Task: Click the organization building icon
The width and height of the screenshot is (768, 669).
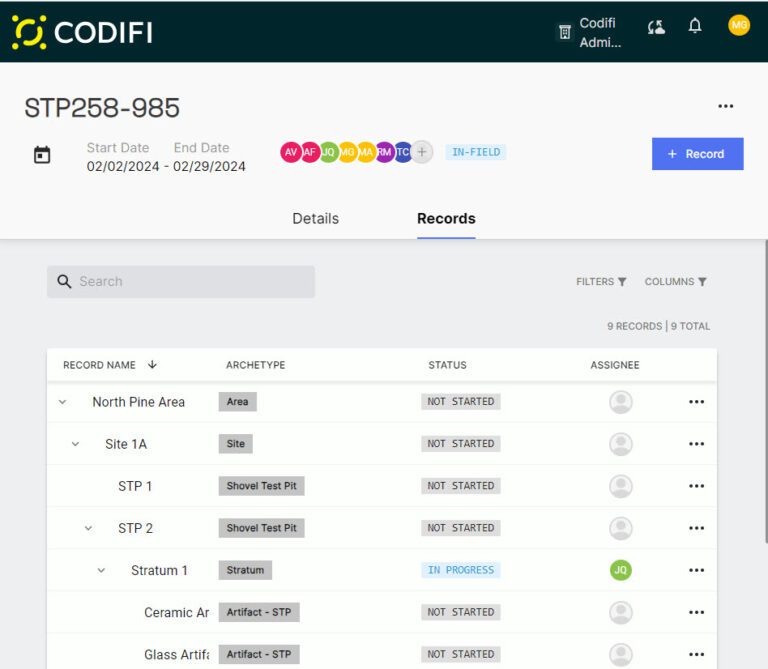Action: (x=565, y=32)
